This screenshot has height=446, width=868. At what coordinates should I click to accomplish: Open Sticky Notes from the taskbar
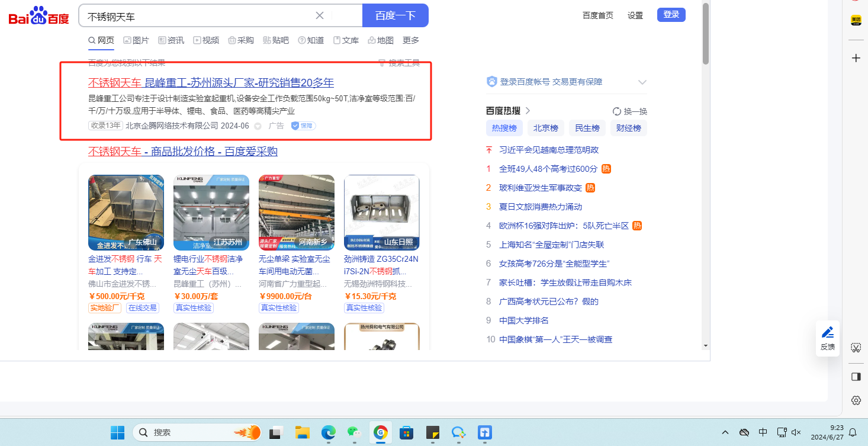point(433,432)
